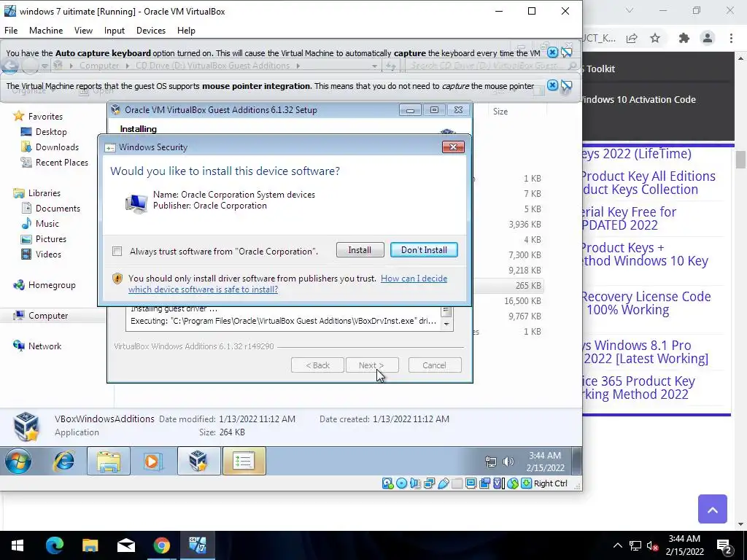Open Mail app on host taskbar
The width and height of the screenshot is (747, 560).
pos(125,545)
